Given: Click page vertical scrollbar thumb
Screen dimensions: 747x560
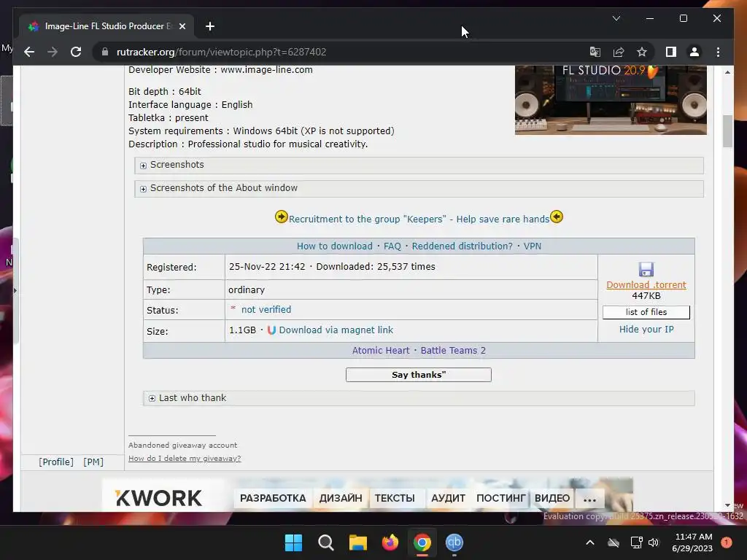Looking at the screenshot, I should pyautogui.click(x=727, y=131).
